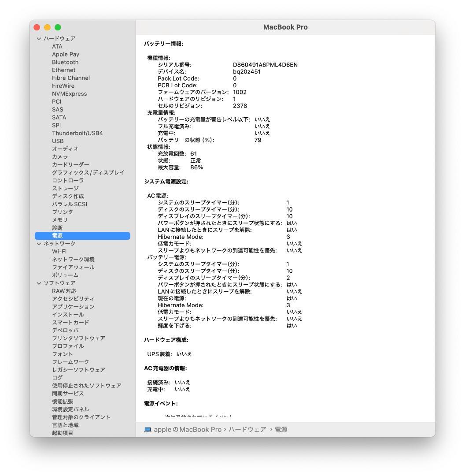Select Bluetooth in the sidebar
This screenshot has width=465, height=476.
coord(65,62)
